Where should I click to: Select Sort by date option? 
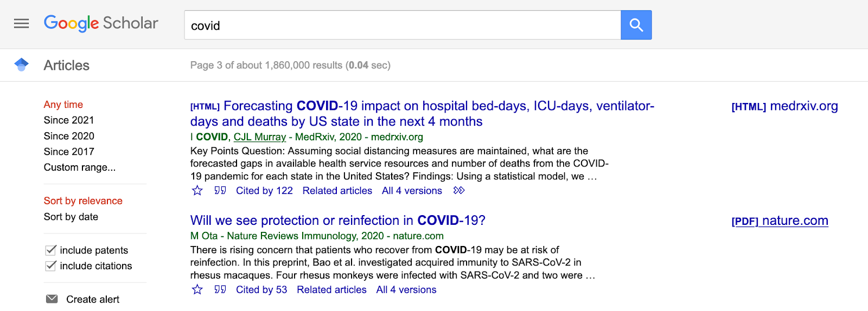coord(71,217)
